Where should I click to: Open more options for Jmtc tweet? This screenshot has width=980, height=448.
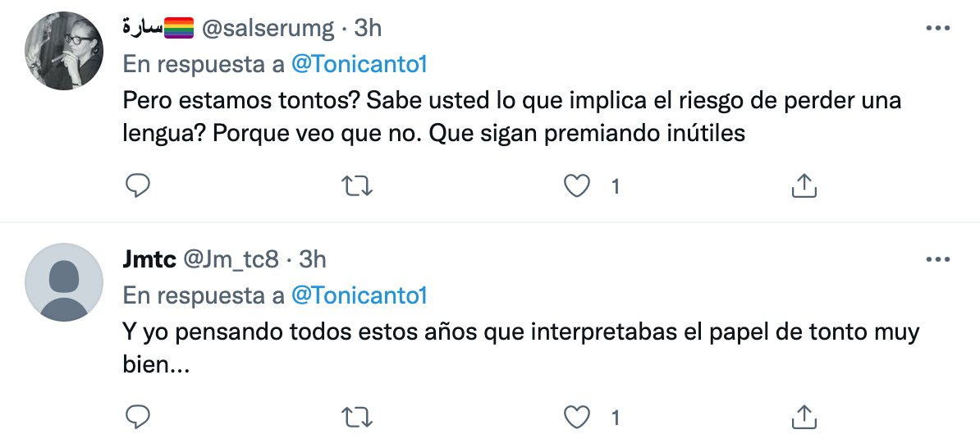(x=938, y=259)
